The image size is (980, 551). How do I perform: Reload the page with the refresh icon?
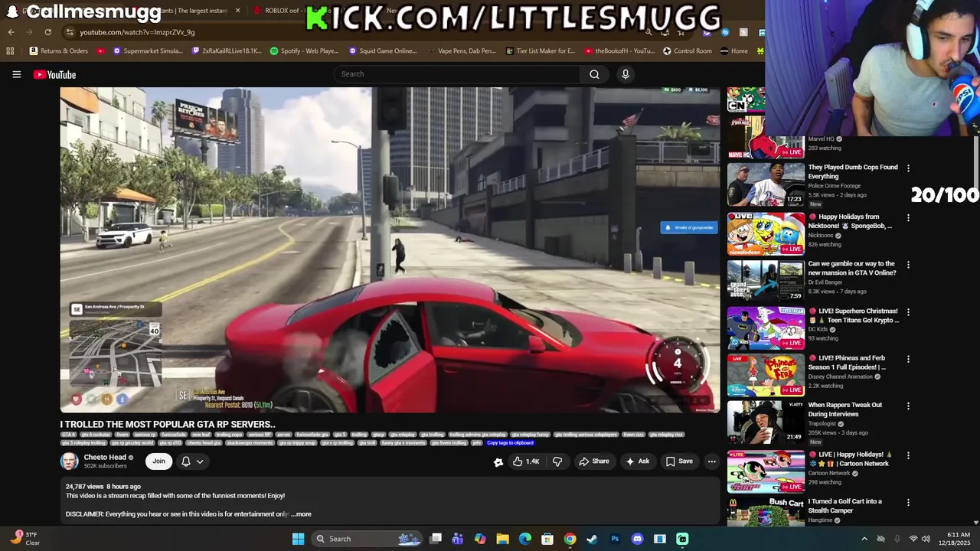[x=47, y=32]
